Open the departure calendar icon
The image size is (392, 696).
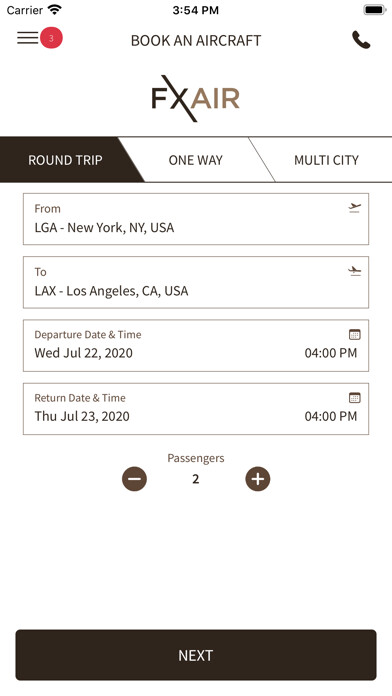click(x=354, y=334)
